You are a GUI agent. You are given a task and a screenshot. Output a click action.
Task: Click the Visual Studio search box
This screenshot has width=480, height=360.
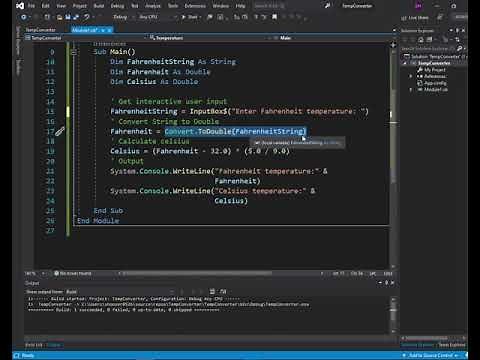click(x=269, y=6)
